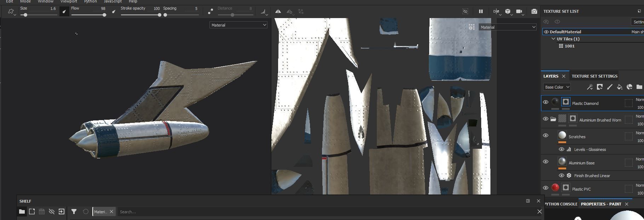This screenshot has height=220, width=644.
Task: Switch to Texture Set Settings tab
Action: point(594,76)
